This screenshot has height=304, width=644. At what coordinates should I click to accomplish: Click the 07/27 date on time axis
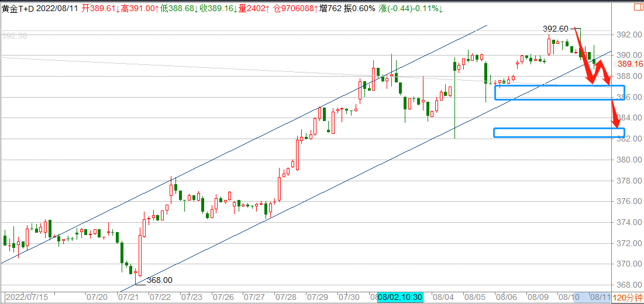click(x=254, y=296)
